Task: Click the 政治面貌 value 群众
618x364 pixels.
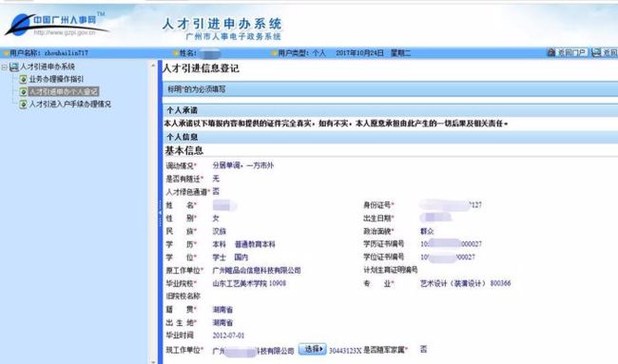Action: tap(427, 231)
